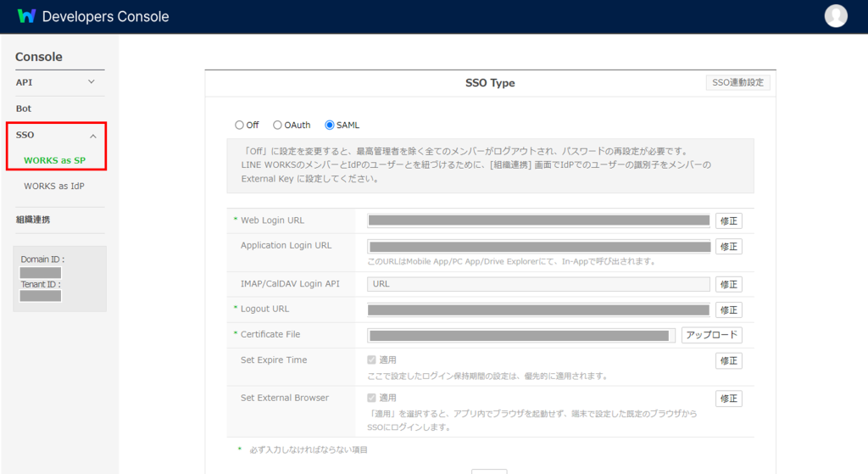Viewport: 868px width, 474px height.
Task: Click 修正 next to Web Login URL
Action: pyautogui.click(x=728, y=221)
